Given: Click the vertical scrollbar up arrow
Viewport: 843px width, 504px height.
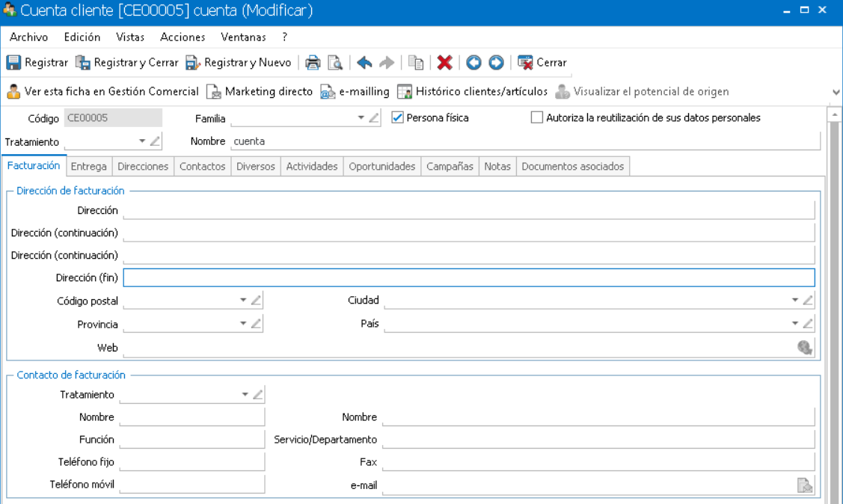Looking at the screenshot, I should (835, 114).
